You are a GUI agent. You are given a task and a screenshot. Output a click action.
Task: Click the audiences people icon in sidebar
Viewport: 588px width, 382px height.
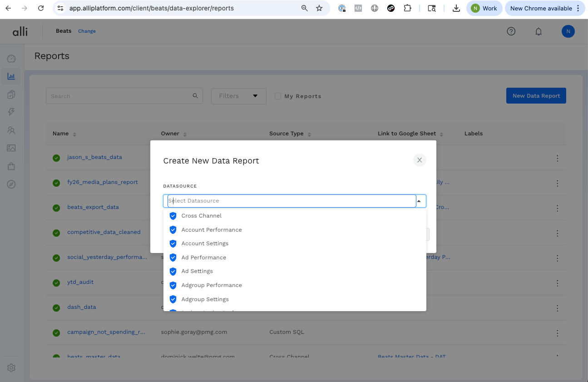tap(11, 130)
